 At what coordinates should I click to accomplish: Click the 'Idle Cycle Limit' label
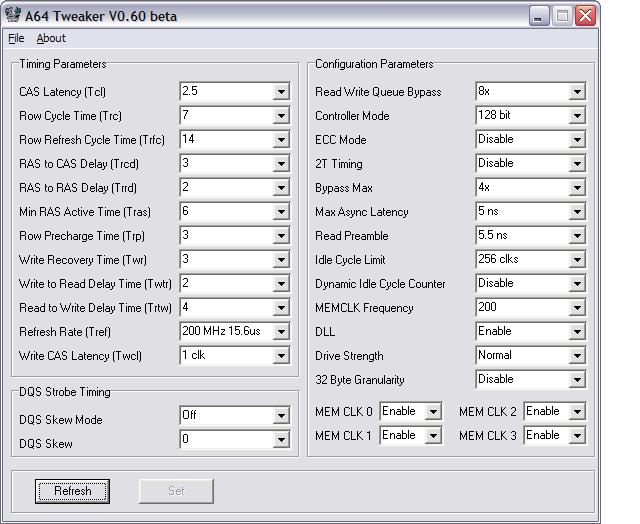click(x=350, y=260)
